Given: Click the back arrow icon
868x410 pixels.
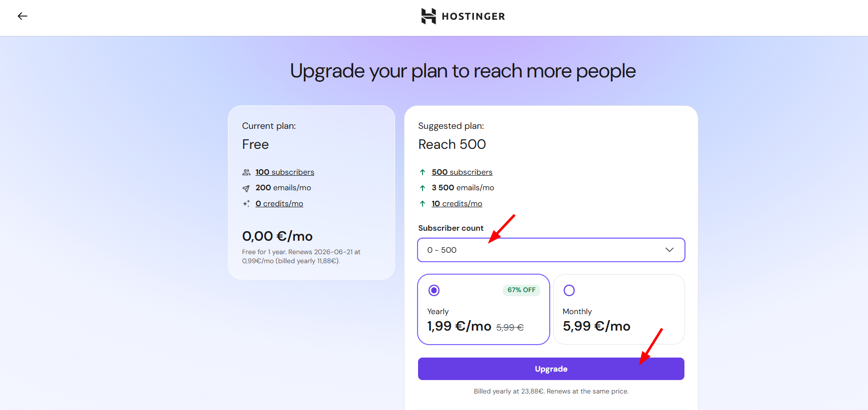Looking at the screenshot, I should pos(22,16).
